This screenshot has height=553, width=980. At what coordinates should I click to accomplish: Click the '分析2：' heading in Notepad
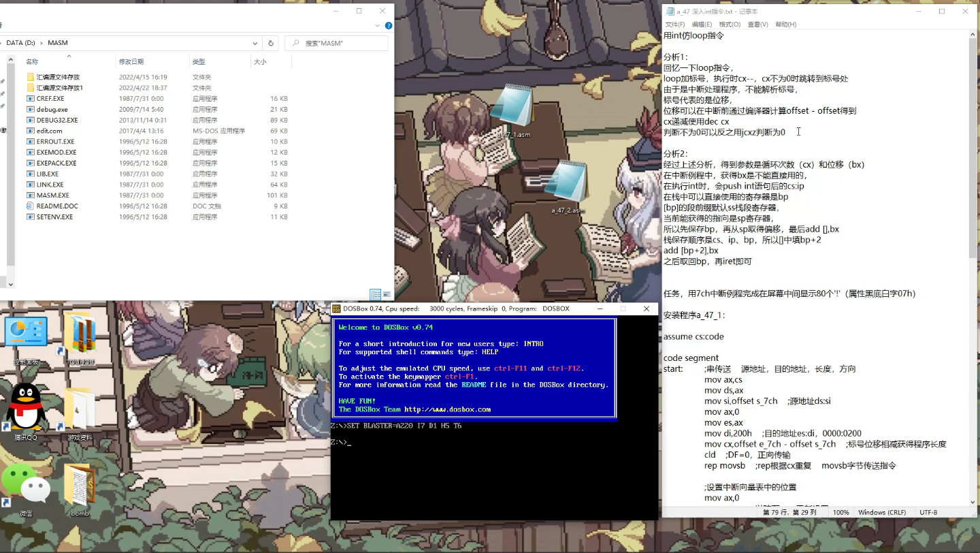point(676,154)
